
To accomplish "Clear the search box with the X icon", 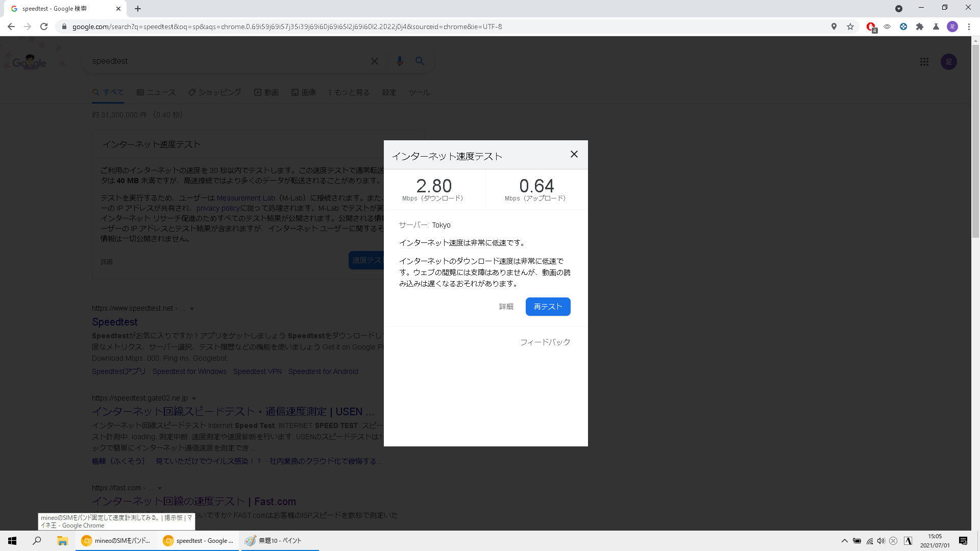I will coord(374,61).
